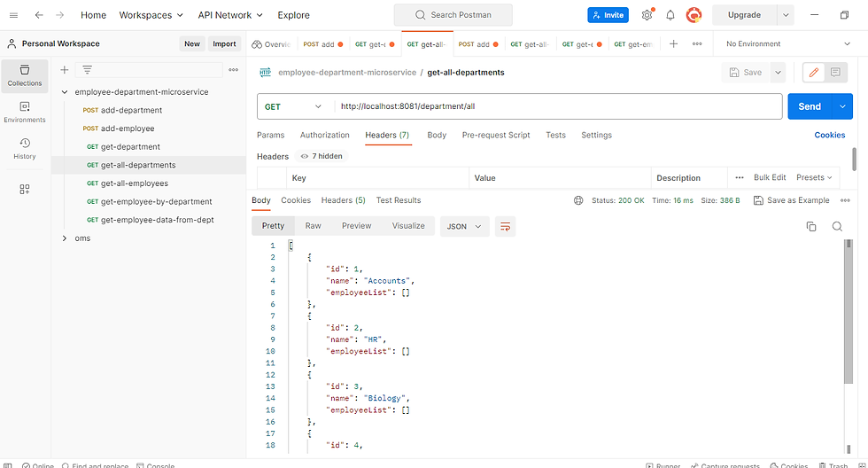Change the GET method dropdown
The height and width of the screenshot is (468, 868).
click(x=293, y=106)
